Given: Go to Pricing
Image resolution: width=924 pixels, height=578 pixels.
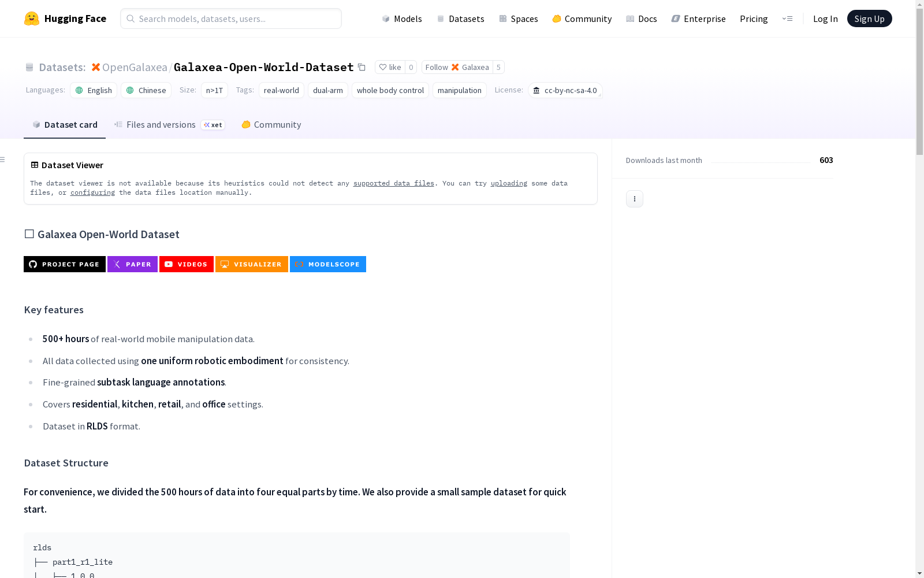Looking at the screenshot, I should (x=754, y=18).
